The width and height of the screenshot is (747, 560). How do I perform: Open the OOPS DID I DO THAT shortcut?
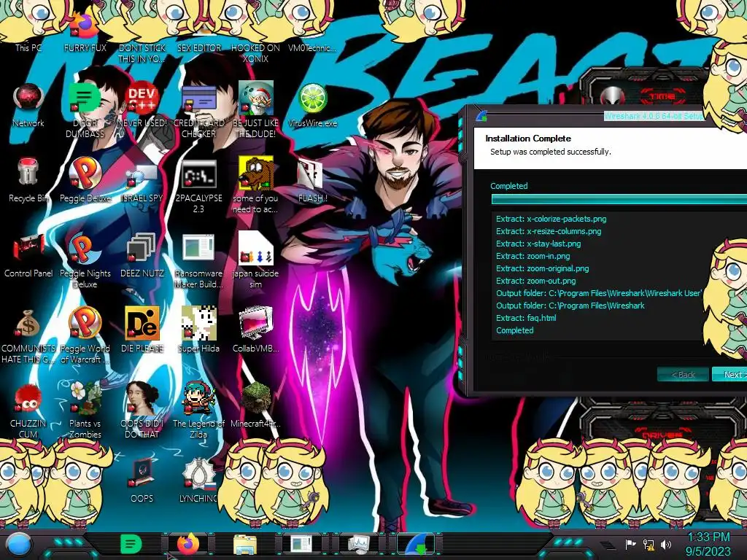(x=142, y=410)
